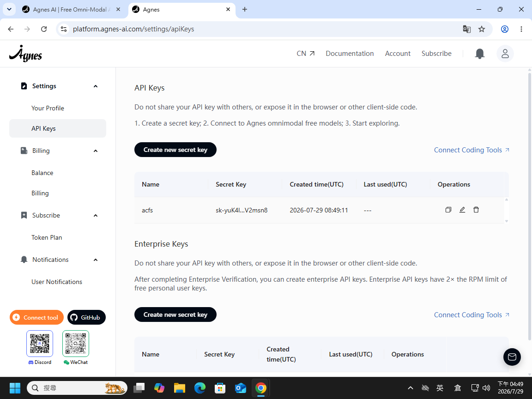Go back to the previous page
Screen dimensions: 532x399
pos(11,29)
